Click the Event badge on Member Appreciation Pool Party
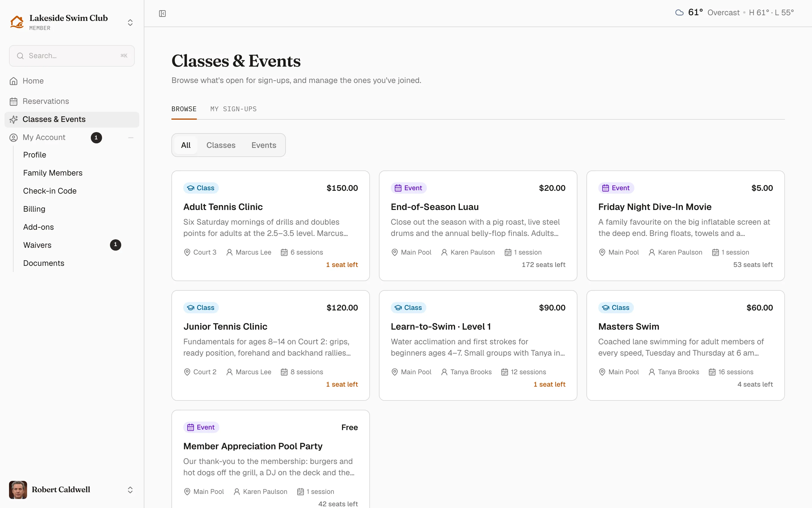Screen dimensions: 812x508 click(201, 427)
